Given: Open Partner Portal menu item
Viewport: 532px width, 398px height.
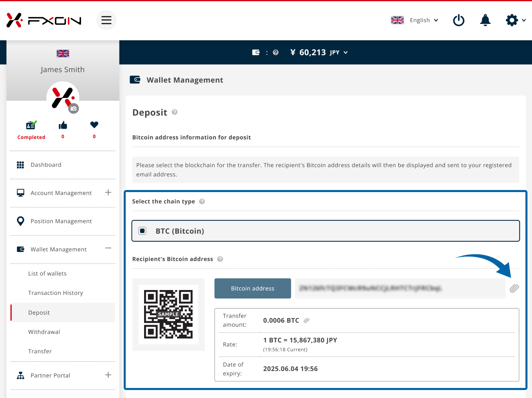Looking at the screenshot, I should (50, 376).
